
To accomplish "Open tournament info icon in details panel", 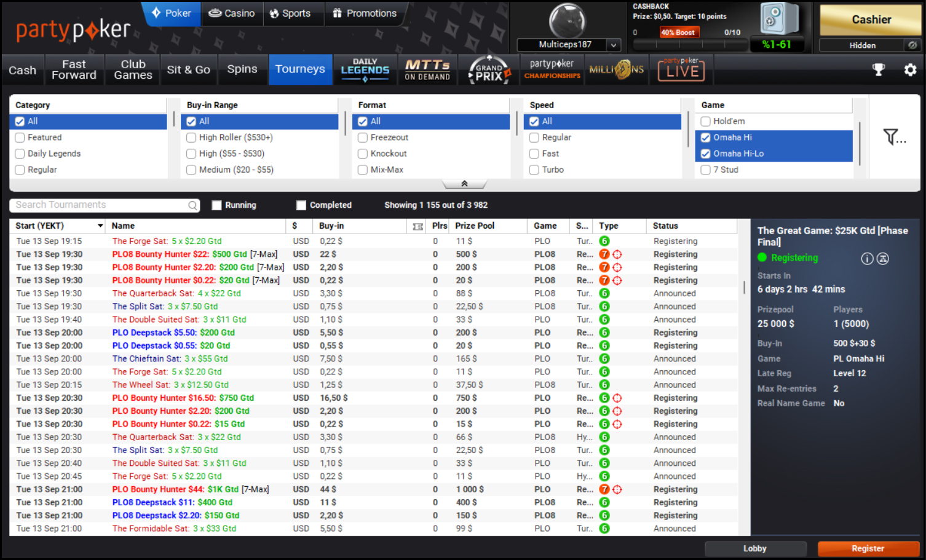I will [867, 259].
